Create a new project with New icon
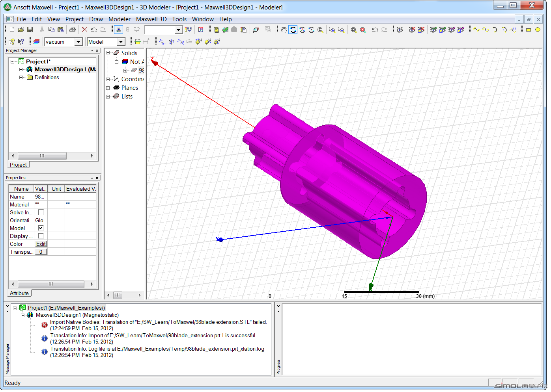The width and height of the screenshot is (551, 392). 12,30
